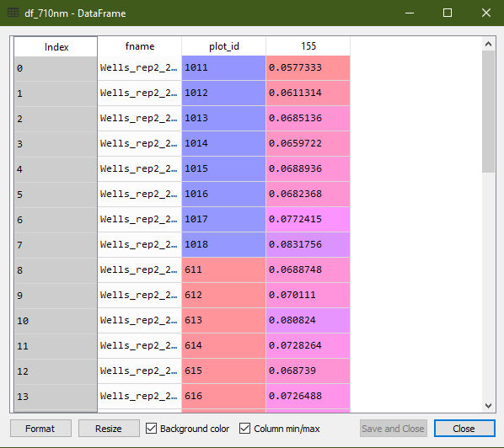This screenshot has width=504, height=448.
Task: Click value cell 0.0726488
Action: click(308, 397)
